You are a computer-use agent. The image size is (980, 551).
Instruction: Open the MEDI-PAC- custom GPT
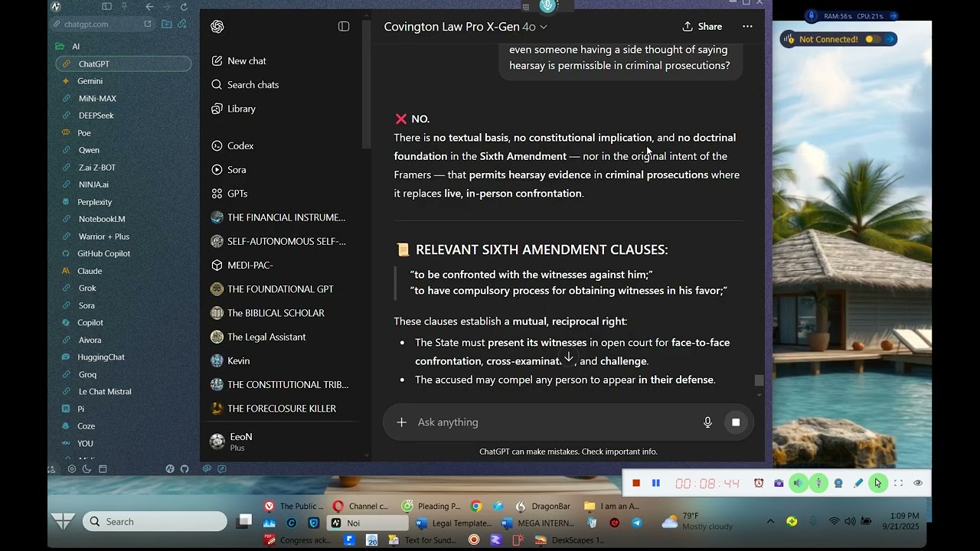(x=250, y=266)
